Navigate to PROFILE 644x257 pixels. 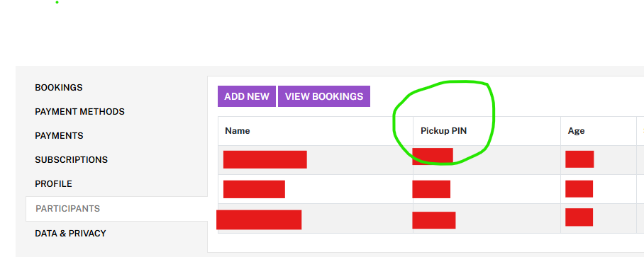(53, 184)
